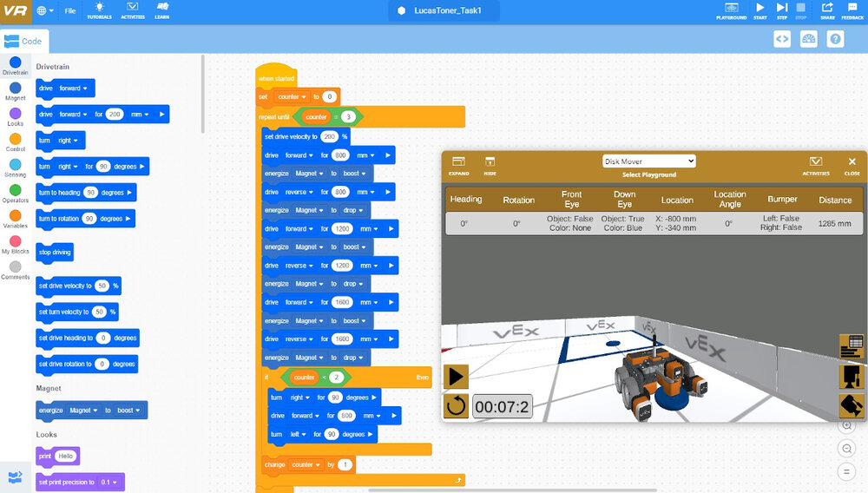Click the Step icon in top toolbar
868x493 pixels.
pos(781,10)
